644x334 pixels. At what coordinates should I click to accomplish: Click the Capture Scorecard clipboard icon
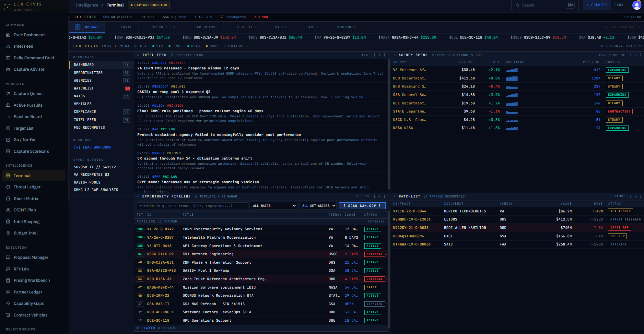coord(8,151)
